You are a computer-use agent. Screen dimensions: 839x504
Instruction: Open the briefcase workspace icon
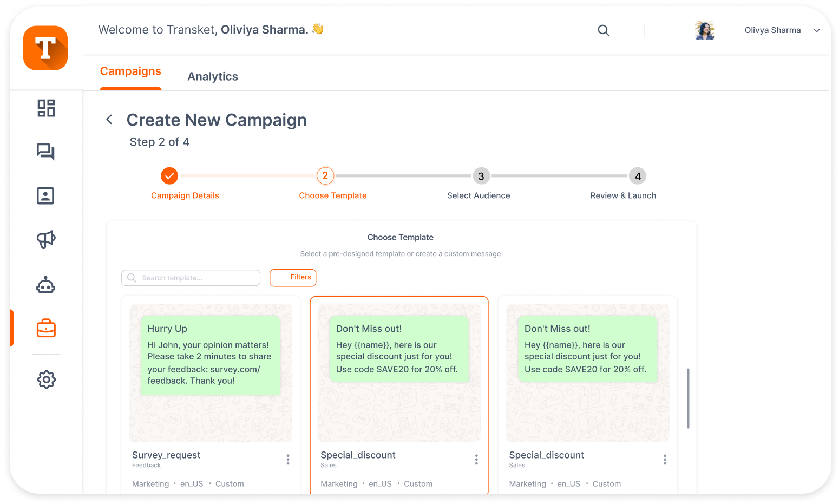[x=46, y=328]
